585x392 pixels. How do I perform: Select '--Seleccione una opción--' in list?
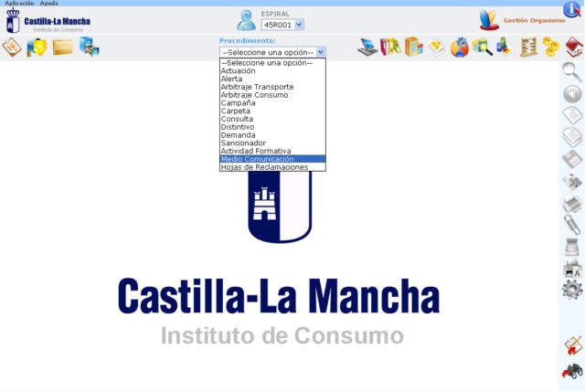(272, 63)
